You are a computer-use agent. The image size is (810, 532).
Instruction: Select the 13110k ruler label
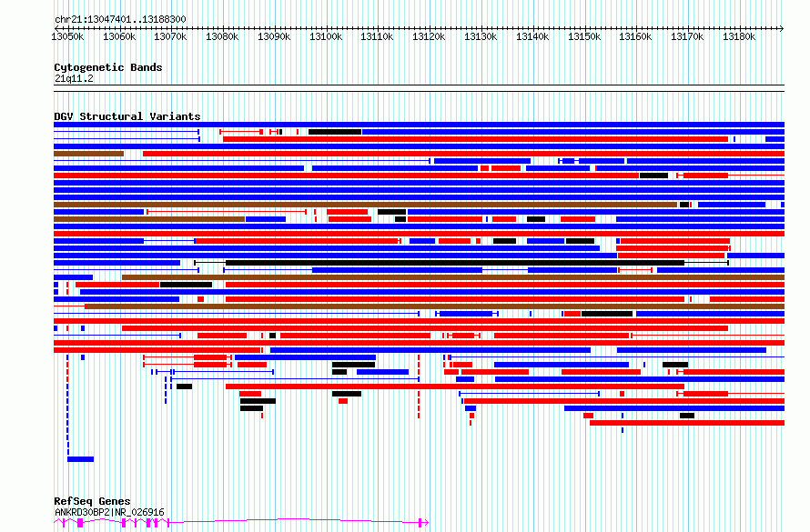377,36
